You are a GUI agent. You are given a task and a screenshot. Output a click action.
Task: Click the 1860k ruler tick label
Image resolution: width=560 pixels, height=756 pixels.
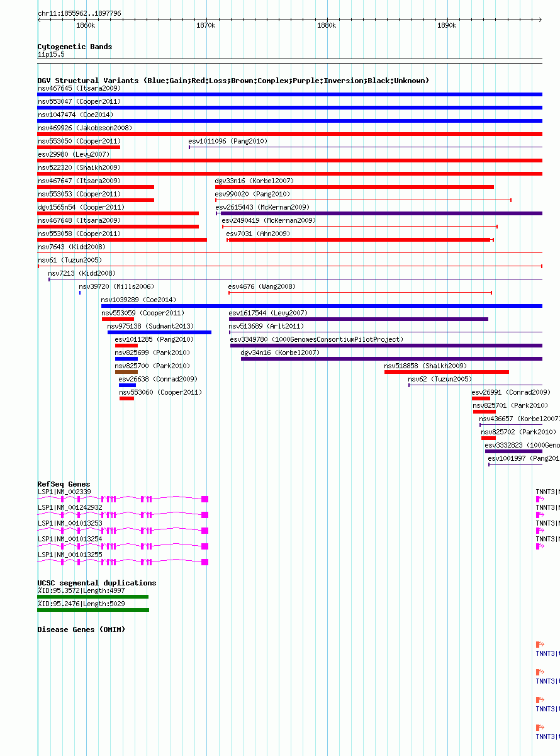[x=85, y=25]
